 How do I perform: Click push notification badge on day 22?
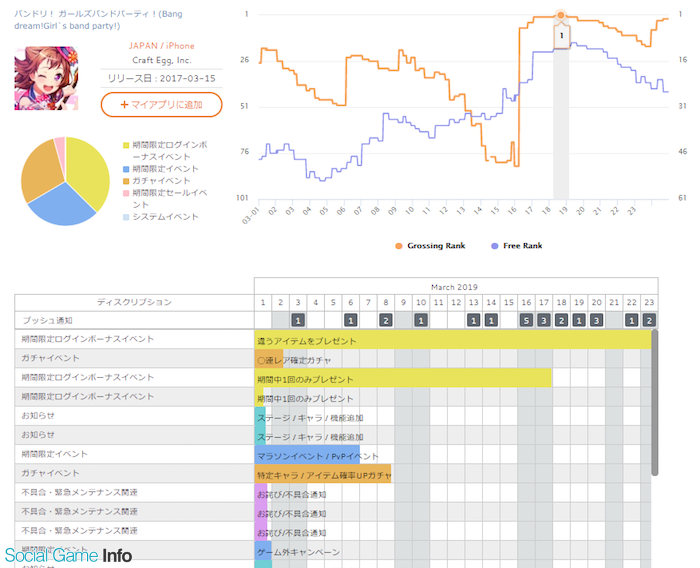coord(631,320)
